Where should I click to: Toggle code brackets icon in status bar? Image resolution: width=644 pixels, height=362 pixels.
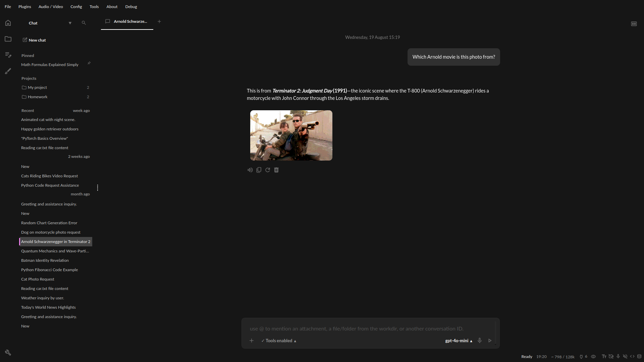[x=632, y=357]
